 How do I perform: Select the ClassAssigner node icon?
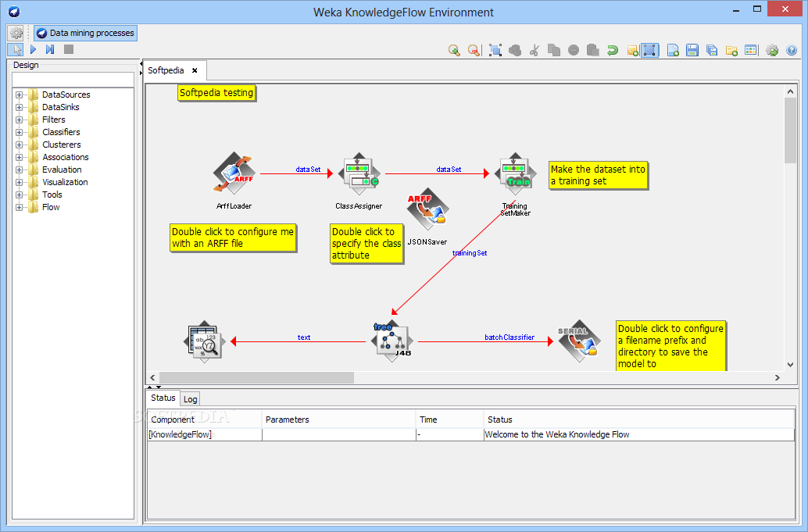point(359,173)
